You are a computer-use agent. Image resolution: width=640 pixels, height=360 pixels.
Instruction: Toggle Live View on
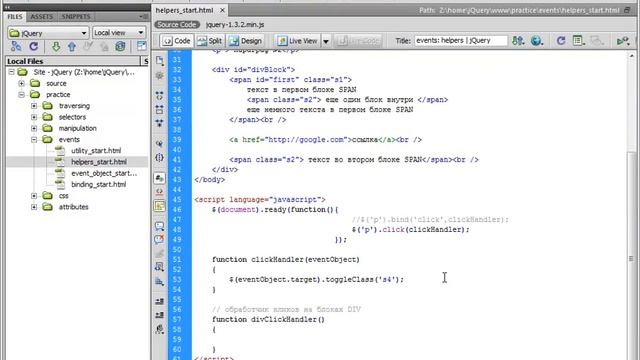click(298, 41)
